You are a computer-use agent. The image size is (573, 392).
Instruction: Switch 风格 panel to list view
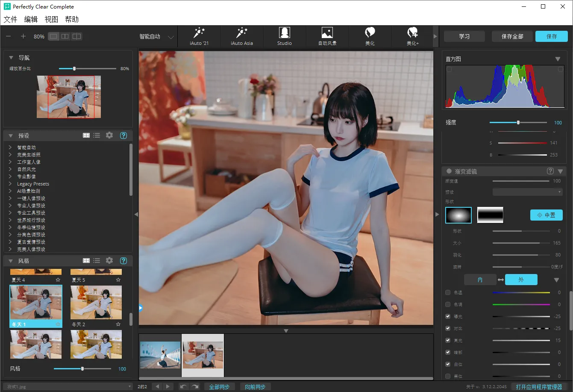tap(97, 261)
